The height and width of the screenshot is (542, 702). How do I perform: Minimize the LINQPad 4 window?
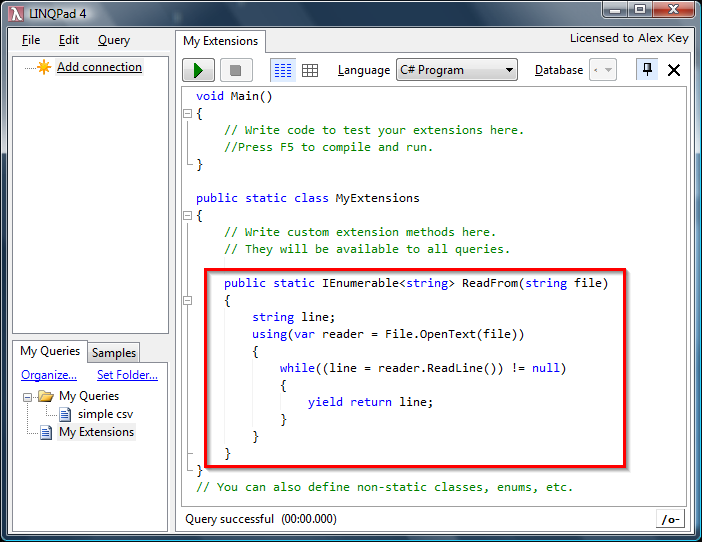615,9
